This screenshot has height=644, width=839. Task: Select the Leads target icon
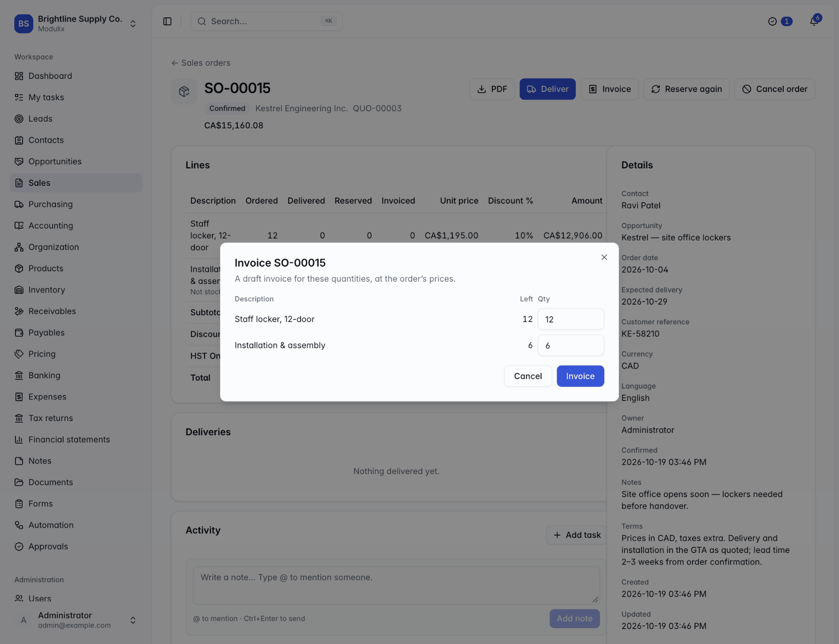(19, 119)
